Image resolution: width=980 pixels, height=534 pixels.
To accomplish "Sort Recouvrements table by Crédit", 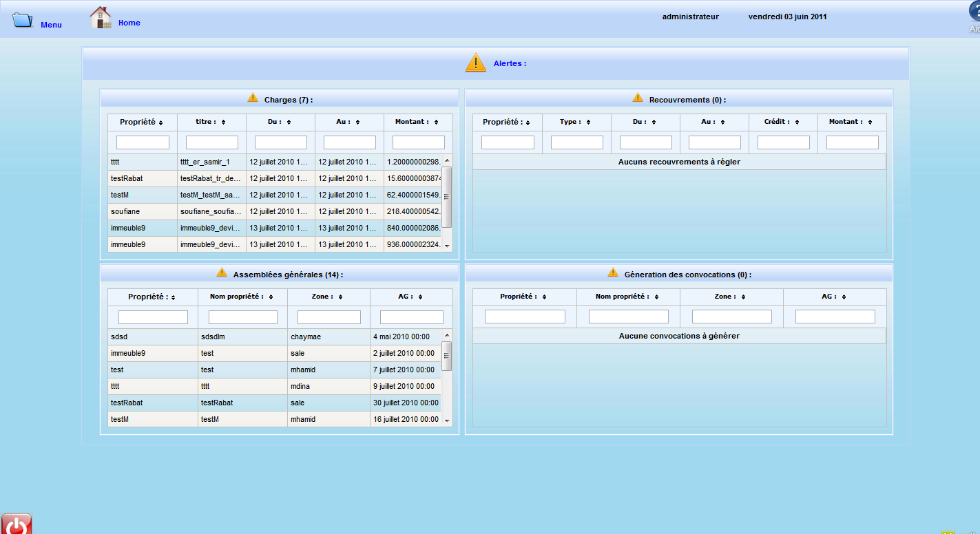I will tap(797, 122).
